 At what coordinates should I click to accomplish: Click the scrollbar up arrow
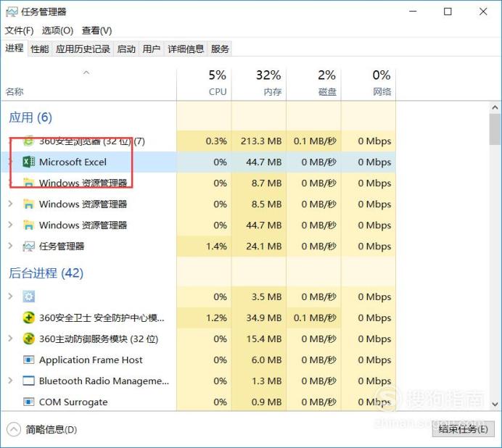tap(495, 107)
